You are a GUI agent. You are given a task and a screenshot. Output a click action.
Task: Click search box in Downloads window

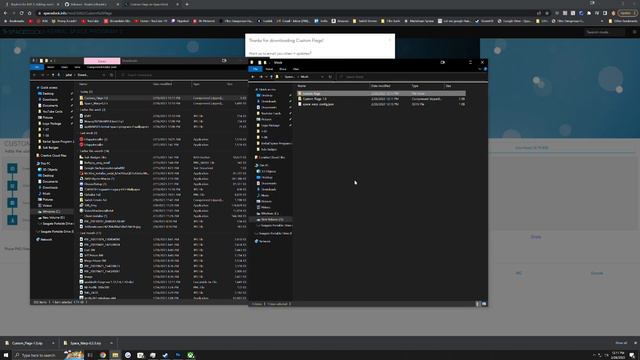click(x=183, y=75)
